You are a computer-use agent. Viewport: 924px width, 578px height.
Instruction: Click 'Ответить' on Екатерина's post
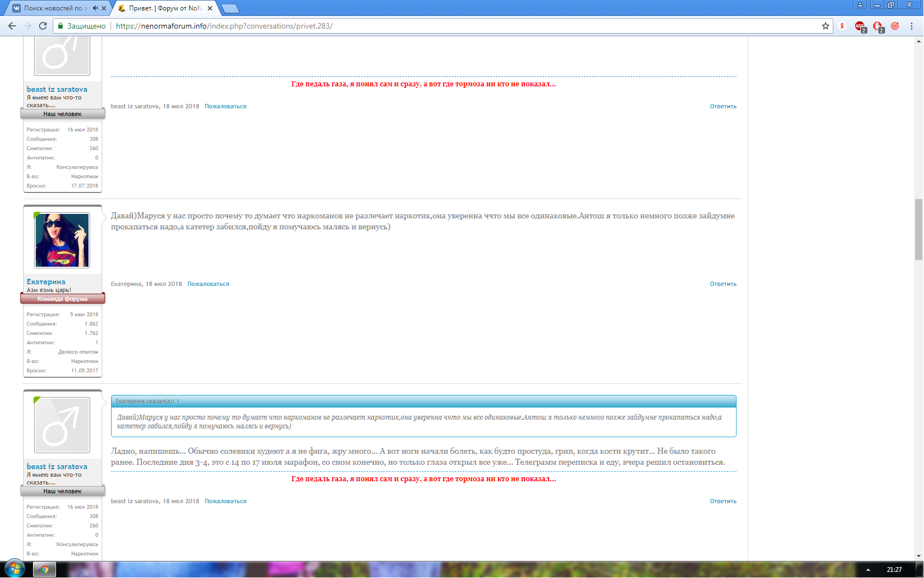pyautogui.click(x=723, y=284)
